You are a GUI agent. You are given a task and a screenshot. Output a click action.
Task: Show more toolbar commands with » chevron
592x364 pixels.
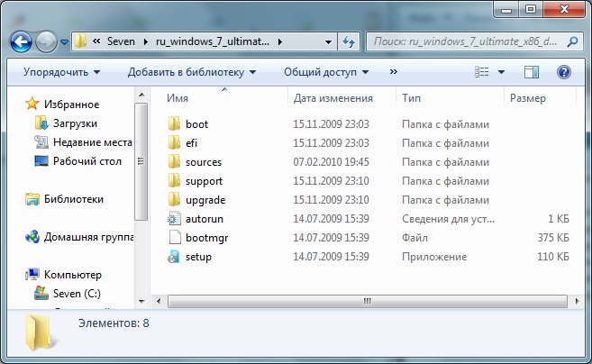[394, 72]
